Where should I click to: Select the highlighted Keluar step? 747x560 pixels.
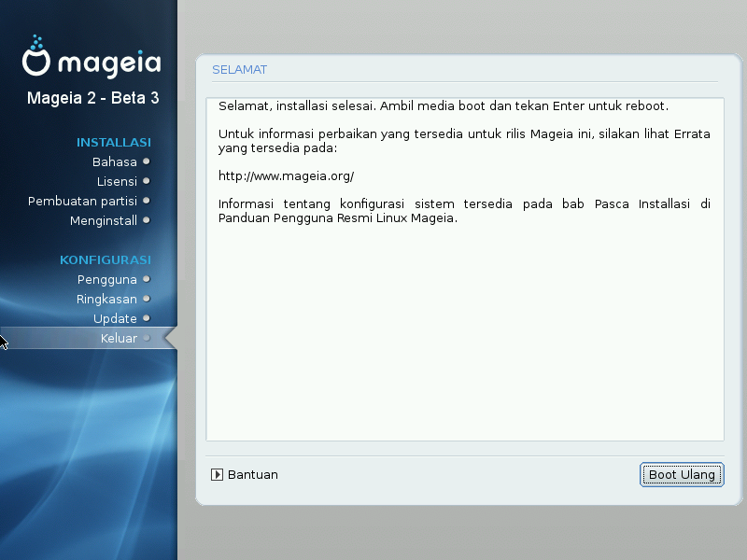pos(89,338)
